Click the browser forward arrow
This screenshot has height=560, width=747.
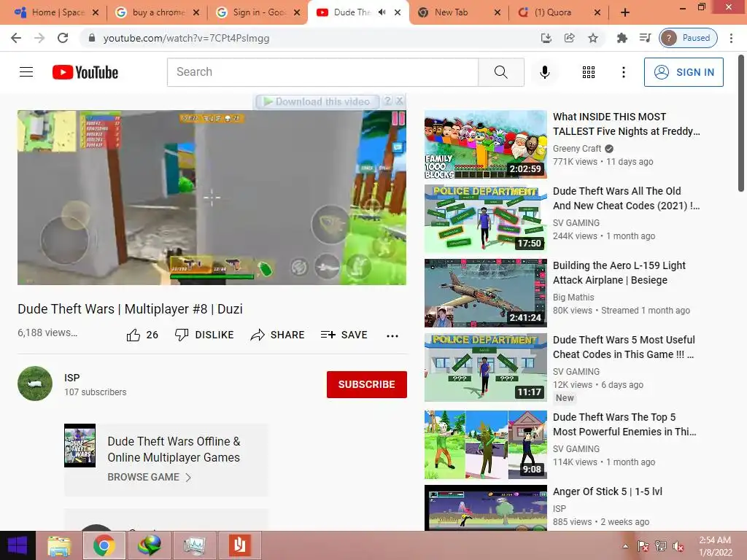[39, 38]
